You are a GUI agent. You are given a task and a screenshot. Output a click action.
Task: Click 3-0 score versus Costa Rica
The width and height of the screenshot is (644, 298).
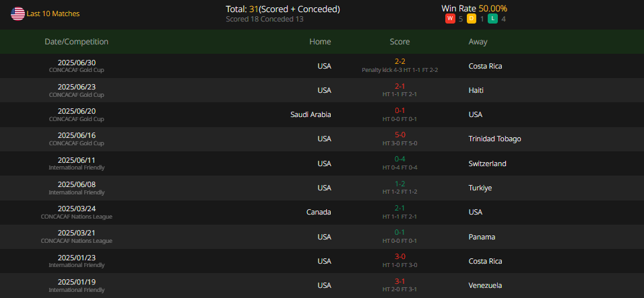pos(400,256)
